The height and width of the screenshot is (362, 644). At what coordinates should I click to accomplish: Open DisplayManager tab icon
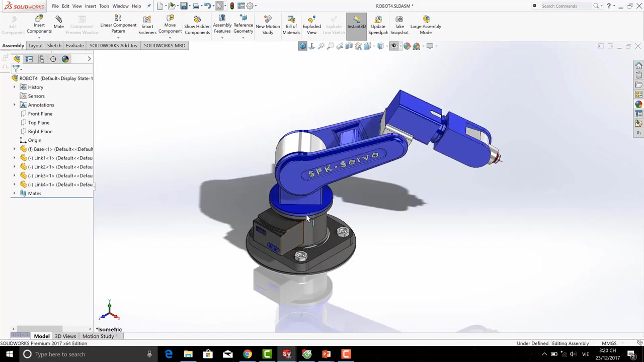65,59
